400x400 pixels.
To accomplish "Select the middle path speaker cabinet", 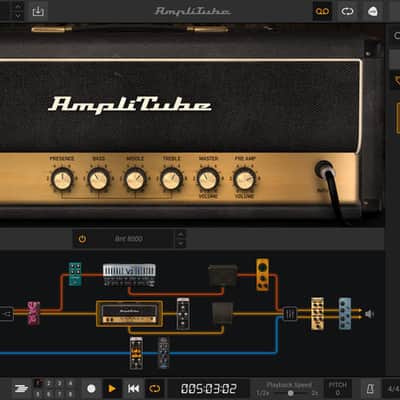I will coord(223,313).
